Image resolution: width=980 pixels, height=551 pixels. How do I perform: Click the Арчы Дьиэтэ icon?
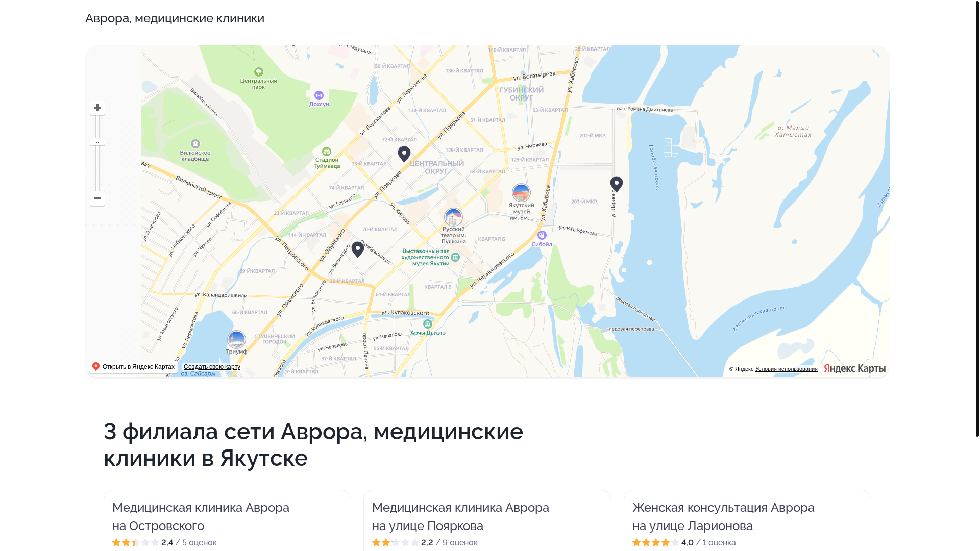pyautogui.click(x=428, y=324)
